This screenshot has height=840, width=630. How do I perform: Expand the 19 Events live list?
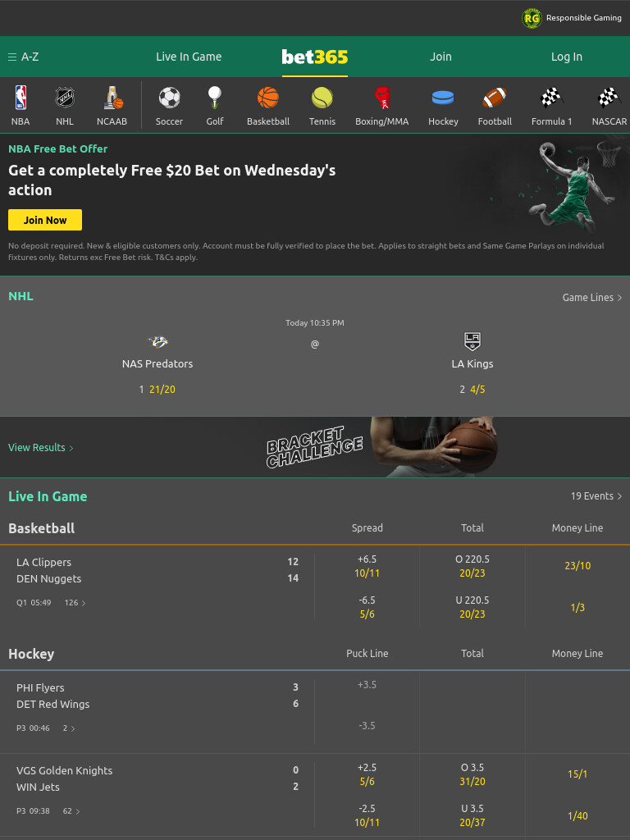[596, 496]
